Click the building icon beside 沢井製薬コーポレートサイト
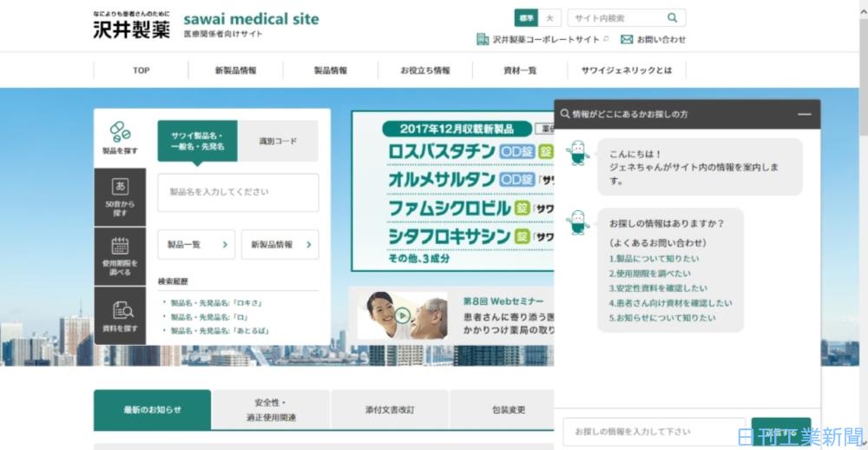The width and height of the screenshot is (868, 450). pos(483,39)
